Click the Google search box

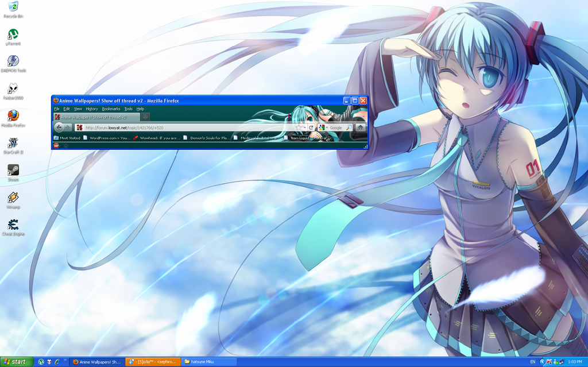336,128
